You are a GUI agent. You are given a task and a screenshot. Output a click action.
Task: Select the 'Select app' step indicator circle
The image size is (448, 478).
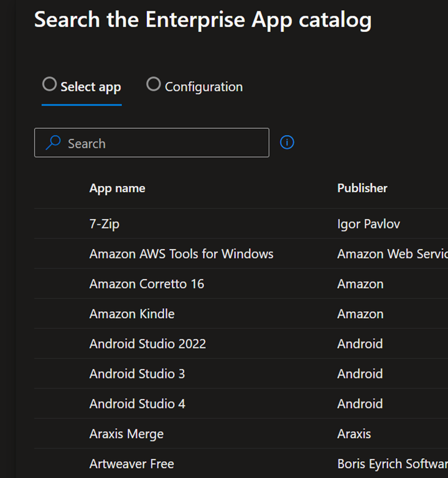coord(49,84)
